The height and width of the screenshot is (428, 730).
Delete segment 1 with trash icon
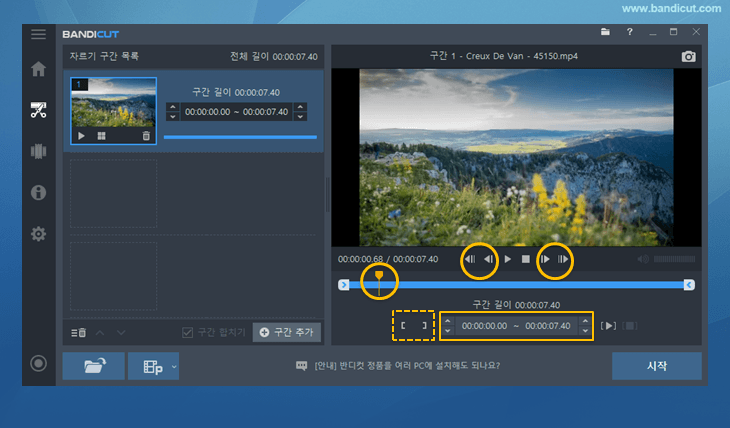[x=146, y=136]
